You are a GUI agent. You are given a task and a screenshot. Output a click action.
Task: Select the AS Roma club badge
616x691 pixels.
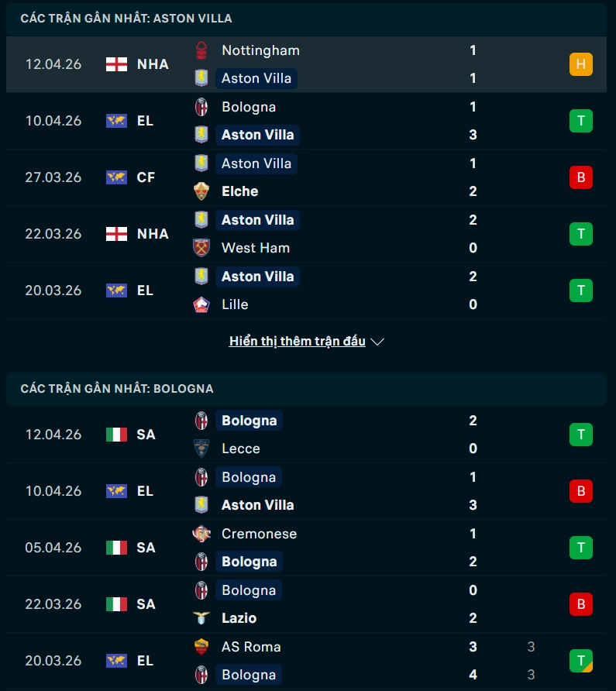[201, 647]
